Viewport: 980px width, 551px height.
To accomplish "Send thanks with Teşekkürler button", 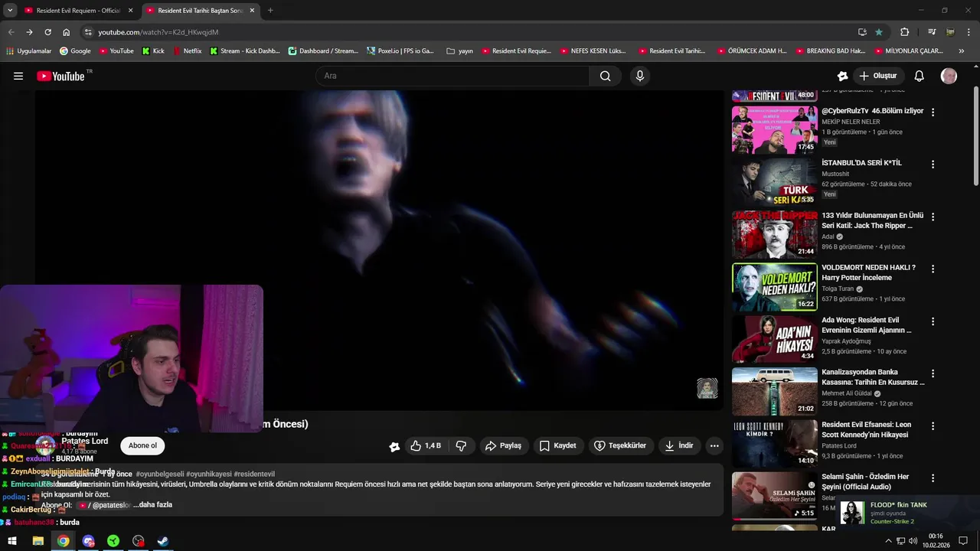I will [620, 445].
